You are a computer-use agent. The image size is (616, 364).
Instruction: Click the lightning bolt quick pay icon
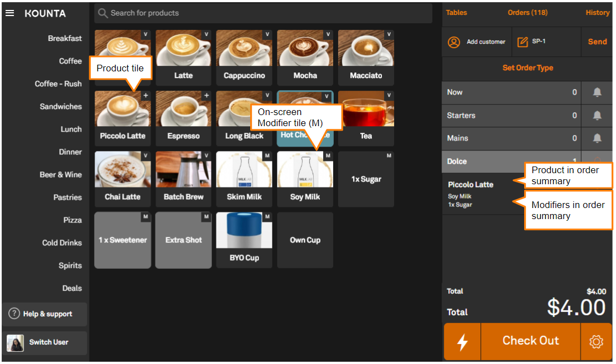tap(462, 342)
